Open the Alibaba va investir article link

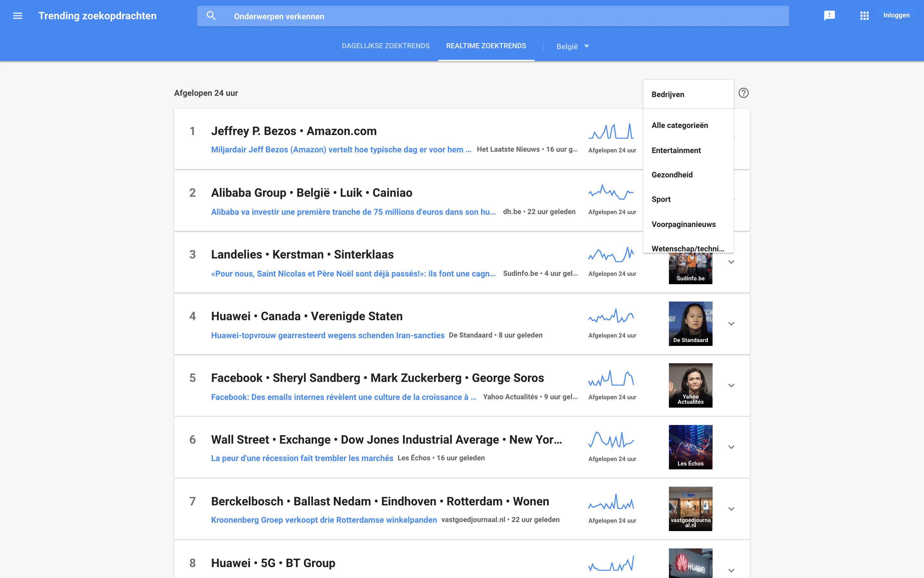[353, 212]
